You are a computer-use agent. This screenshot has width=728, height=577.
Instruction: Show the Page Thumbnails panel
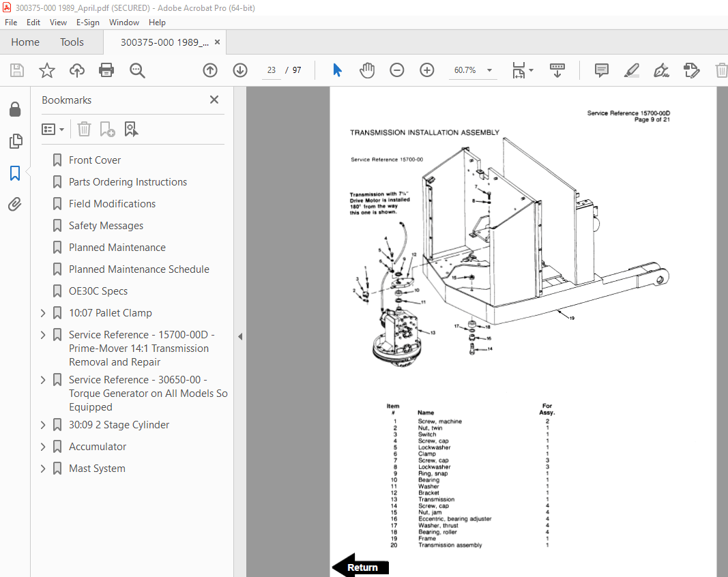pyautogui.click(x=15, y=141)
